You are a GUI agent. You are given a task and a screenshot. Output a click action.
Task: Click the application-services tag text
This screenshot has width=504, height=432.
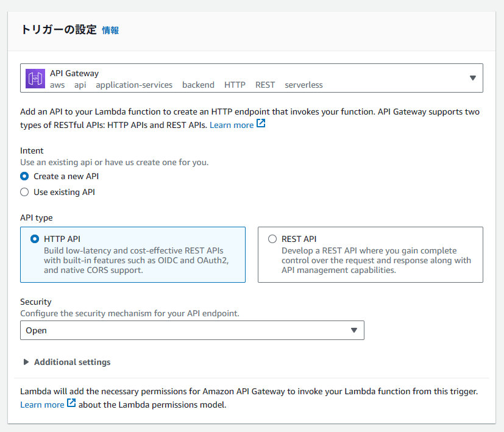134,85
